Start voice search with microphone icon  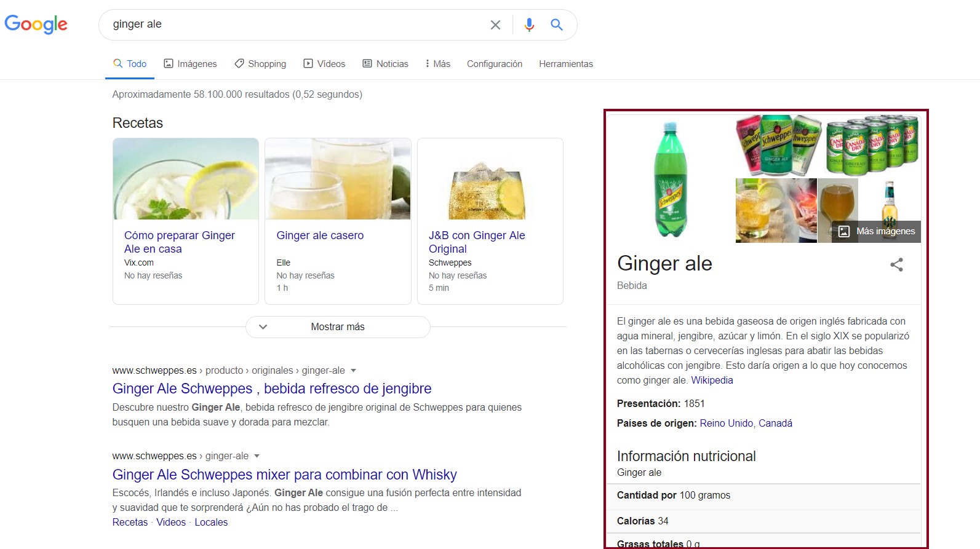pyautogui.click(x=529, y=25)
